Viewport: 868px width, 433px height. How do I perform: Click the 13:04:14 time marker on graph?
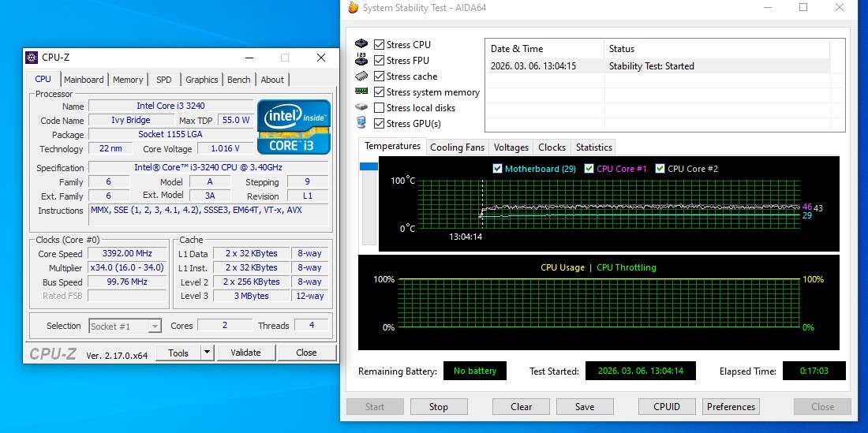466,237
